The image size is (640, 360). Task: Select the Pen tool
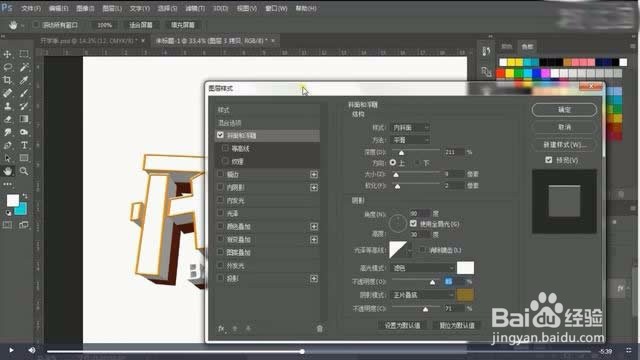click(x=7, y=145)
